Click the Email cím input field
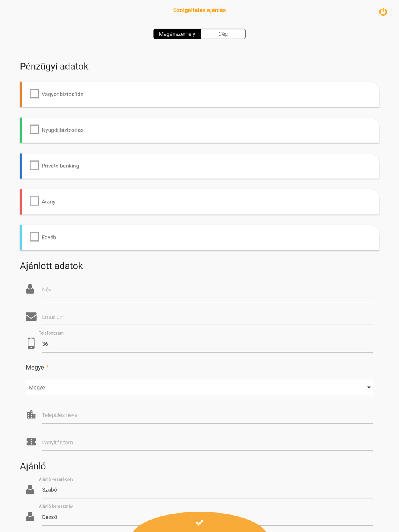 pos(207,317)
